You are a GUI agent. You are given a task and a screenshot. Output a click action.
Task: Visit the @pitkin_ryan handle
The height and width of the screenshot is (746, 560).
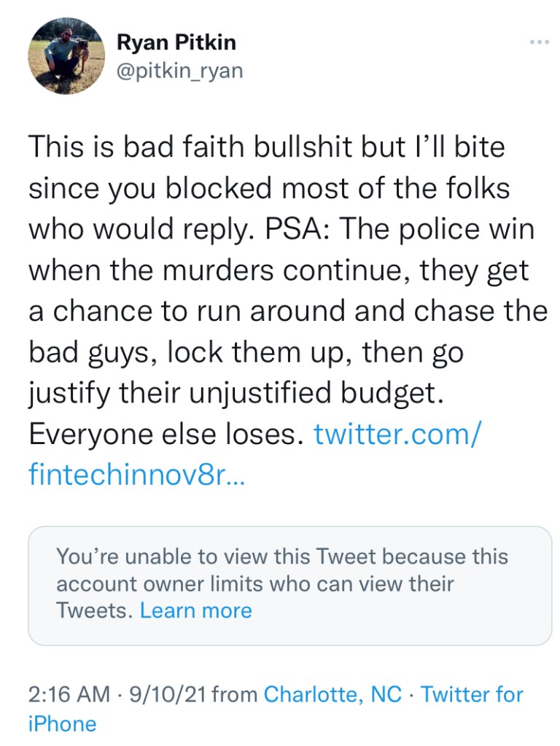tap(179, 70)
